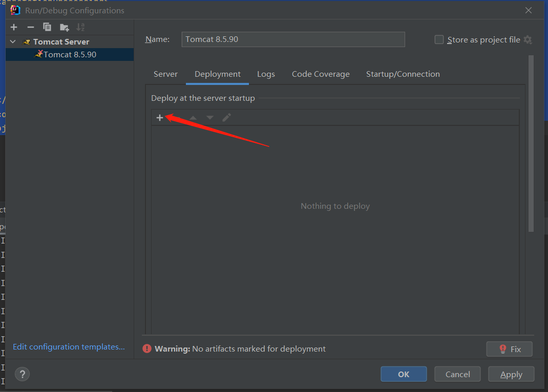Click the Tomcat Server group icon

(26, 42)
